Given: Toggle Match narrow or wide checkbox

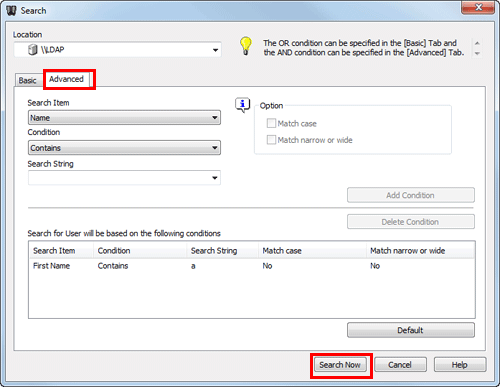Looking at the screenshot, I should click(271, 140).
